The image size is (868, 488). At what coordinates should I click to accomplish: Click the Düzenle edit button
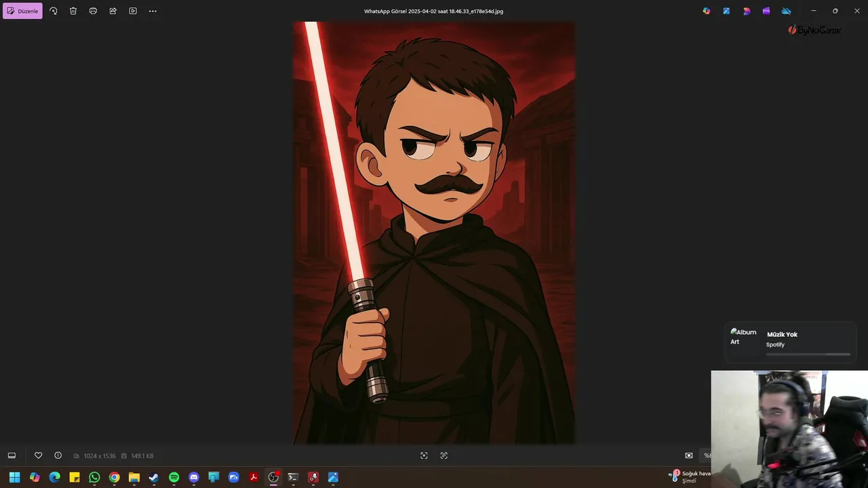click(22, 11)
